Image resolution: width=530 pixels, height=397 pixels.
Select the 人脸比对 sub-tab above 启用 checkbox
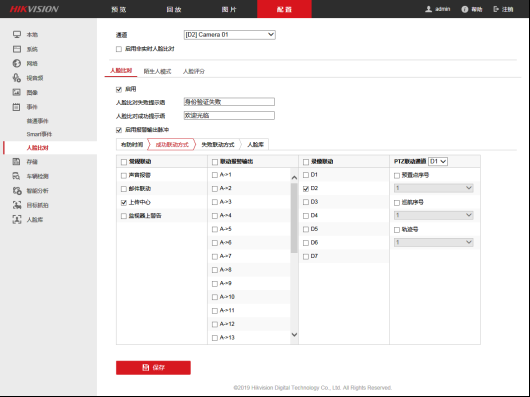tap(121, 71)
